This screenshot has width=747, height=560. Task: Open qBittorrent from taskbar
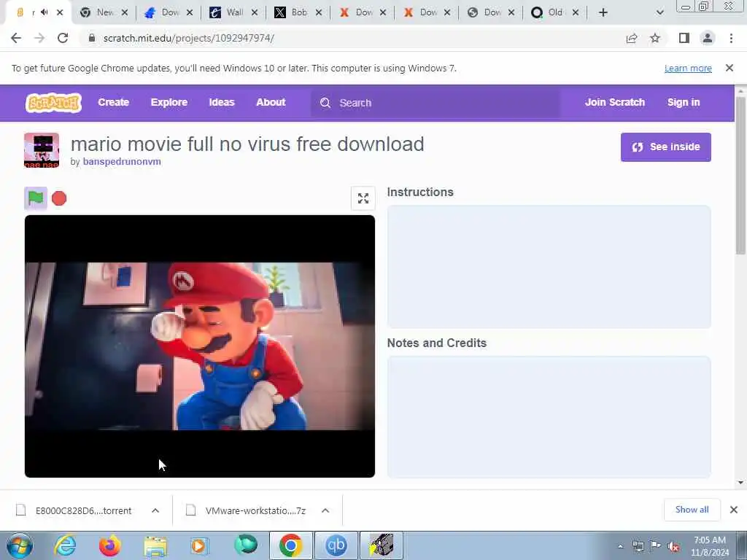coord(336,545)
